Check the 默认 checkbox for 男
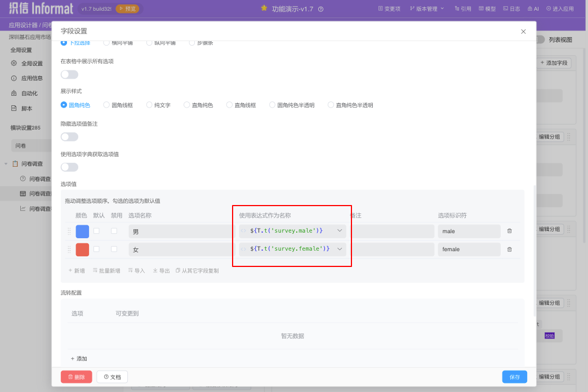This screenshot has height=392, width=588. coord(96,231)
